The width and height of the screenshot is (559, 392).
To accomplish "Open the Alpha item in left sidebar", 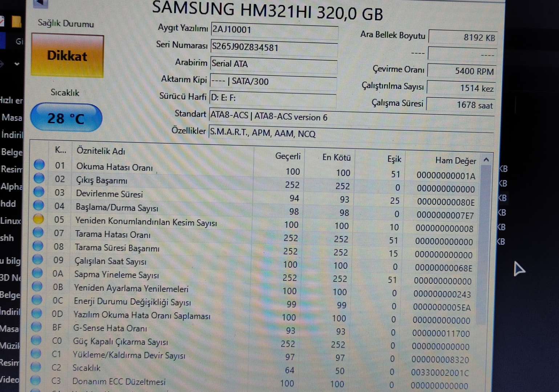I will coord(11,186).
